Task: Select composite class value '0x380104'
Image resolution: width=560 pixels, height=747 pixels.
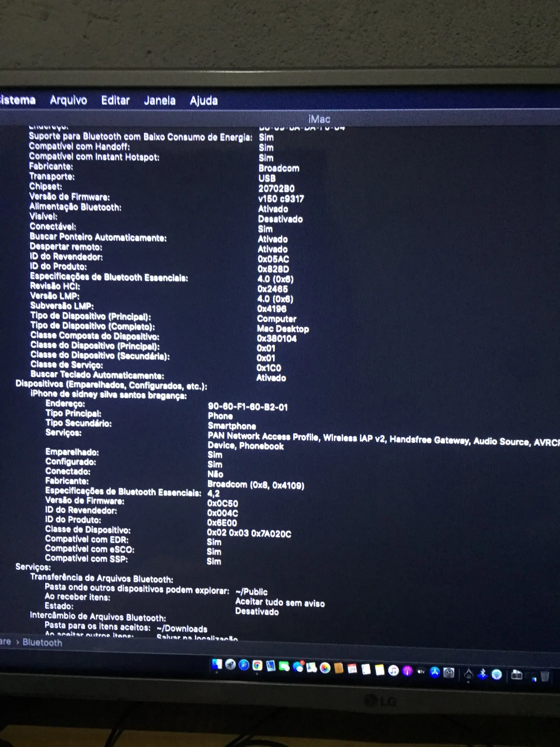Action: pyautogui.click(x=277, y=338)
